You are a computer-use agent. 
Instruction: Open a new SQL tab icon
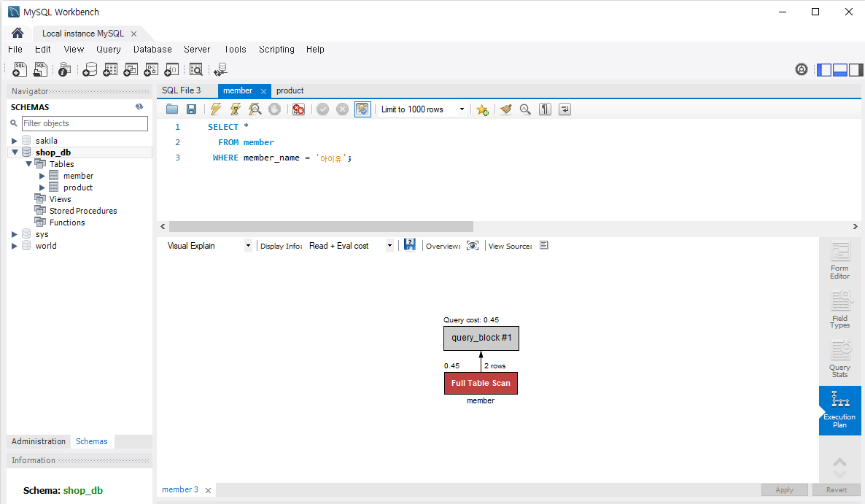pyautogui.click(x=19, y=69)
